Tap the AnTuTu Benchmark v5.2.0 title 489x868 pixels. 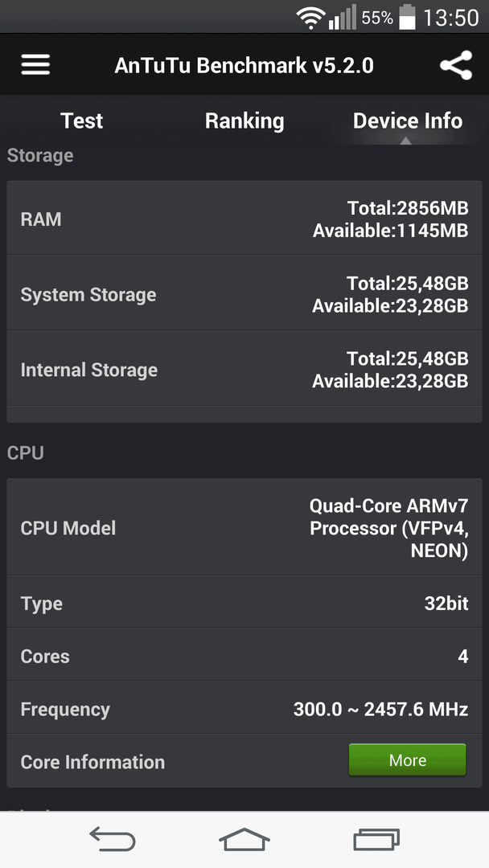(244, 65)
